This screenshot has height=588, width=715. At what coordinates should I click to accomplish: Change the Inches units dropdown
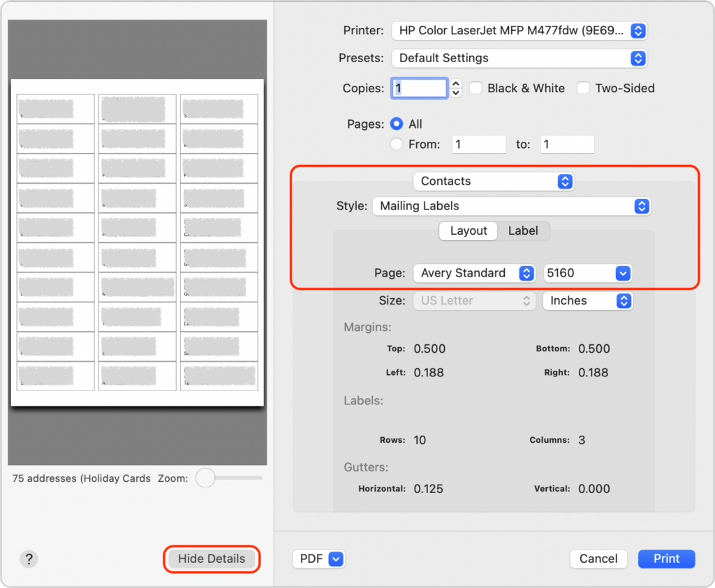587,301
